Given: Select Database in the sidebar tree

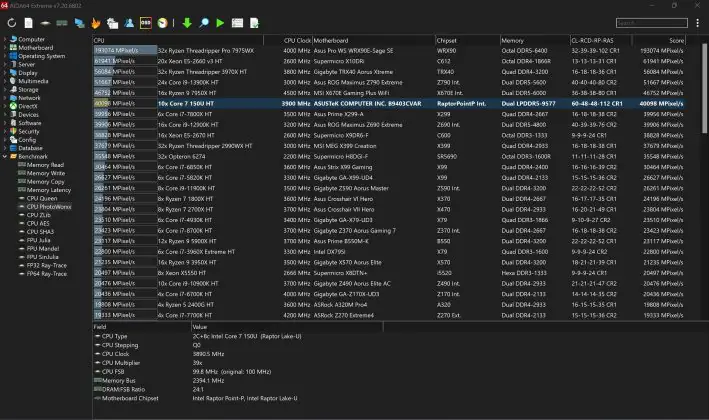Looking at the screenshot, I should click(30, 148).
